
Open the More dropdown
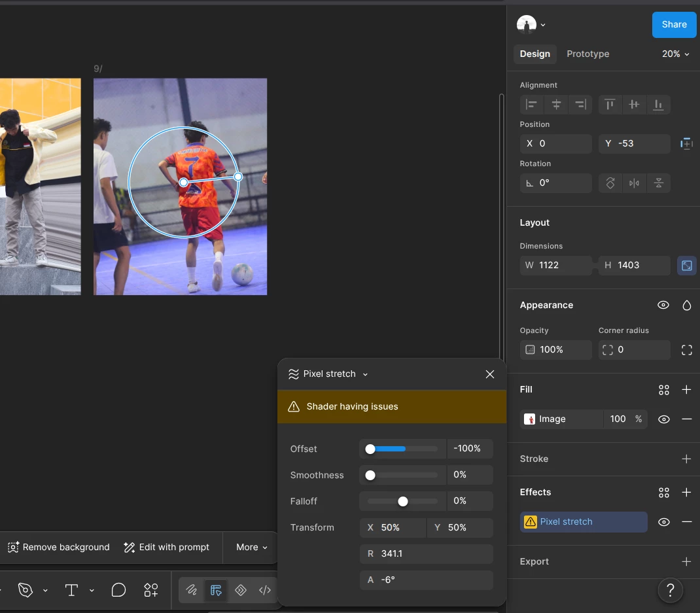251,548
